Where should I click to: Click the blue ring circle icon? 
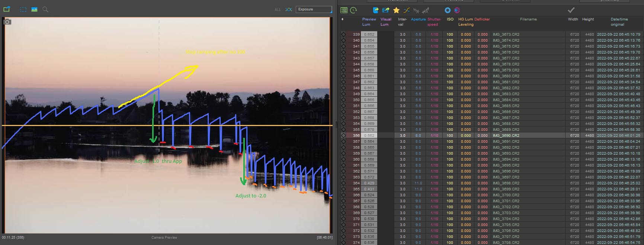(x=448, y=10)
